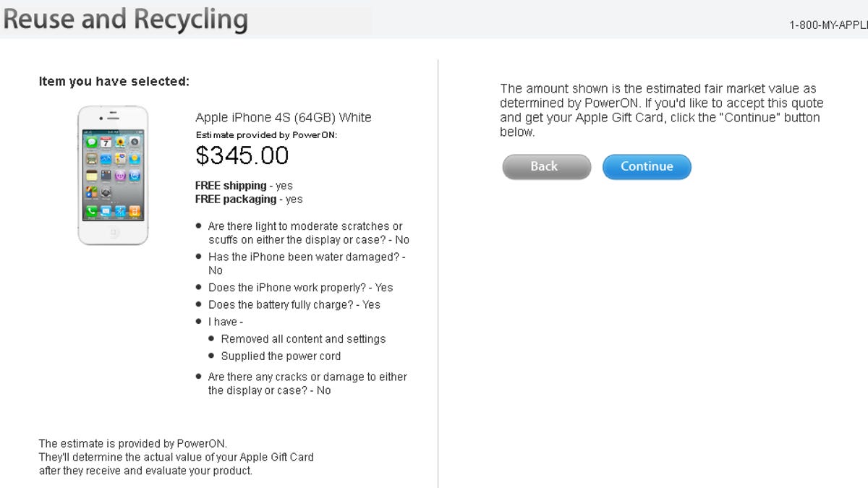The image size is (868, 488).
Task: Click the Supplied the power cord item
Action: (281, 356)
